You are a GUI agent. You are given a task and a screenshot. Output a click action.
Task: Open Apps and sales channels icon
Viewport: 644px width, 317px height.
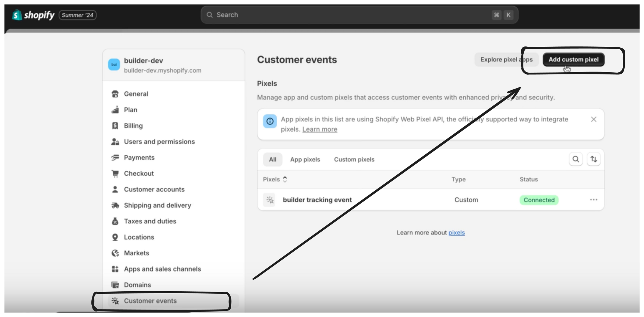[115, 269]
